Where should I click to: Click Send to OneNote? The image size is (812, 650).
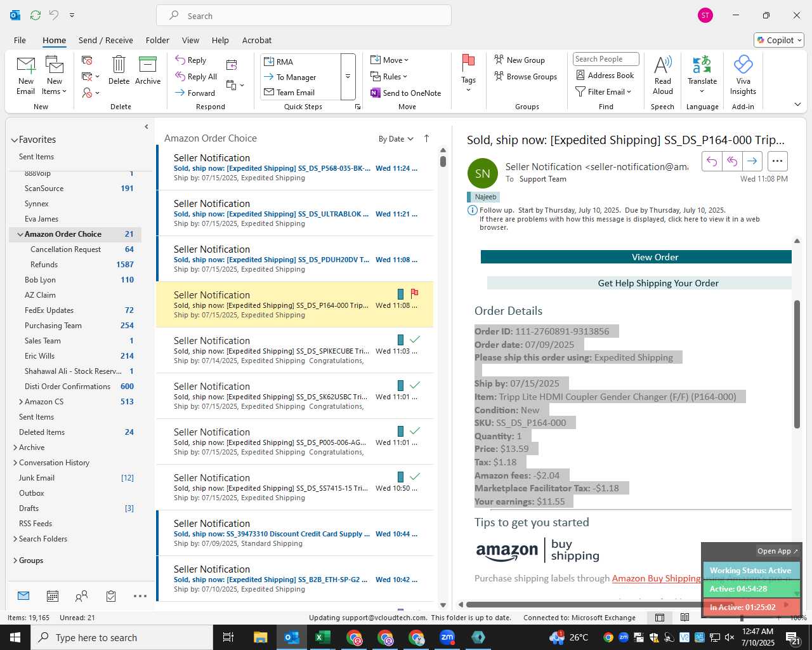coord(405,93)
